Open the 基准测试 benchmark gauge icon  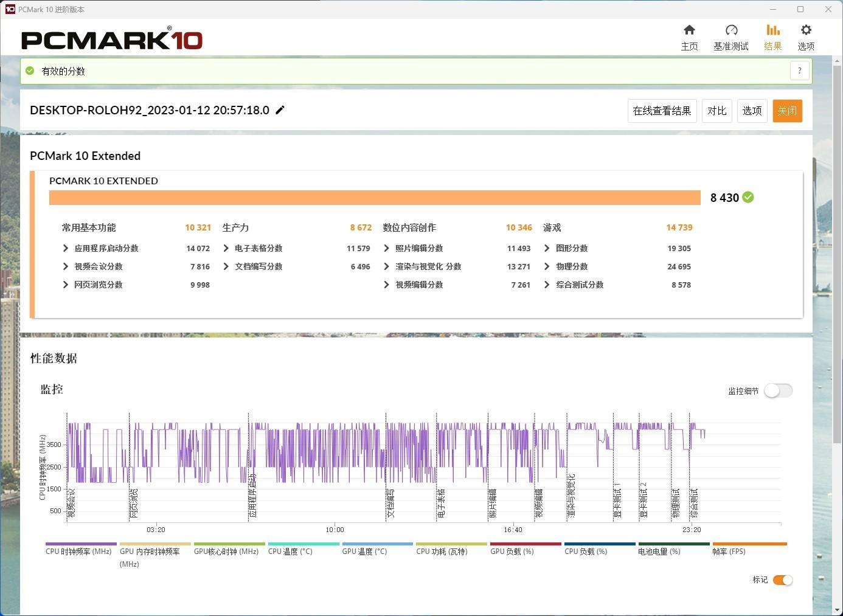[731, 30]
